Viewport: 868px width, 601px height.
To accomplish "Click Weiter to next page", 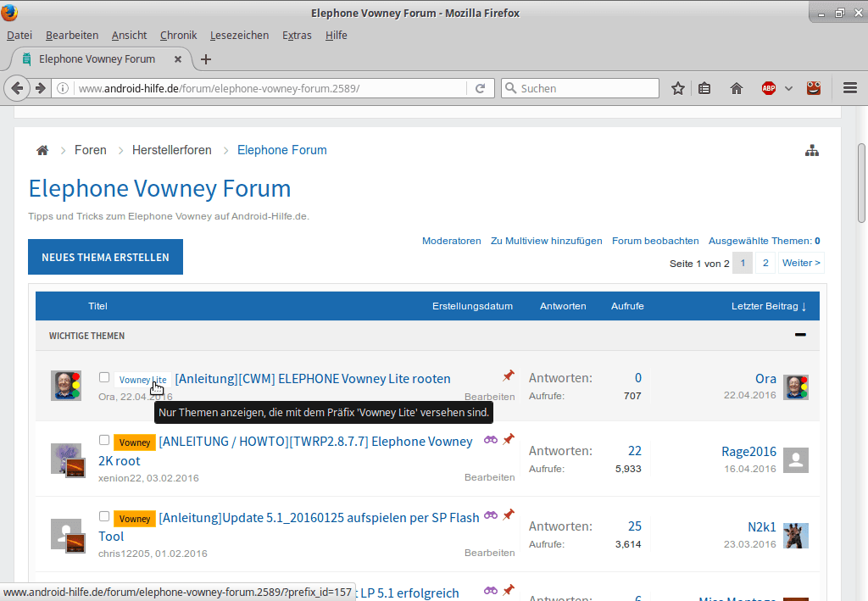I will pos(801,263).
